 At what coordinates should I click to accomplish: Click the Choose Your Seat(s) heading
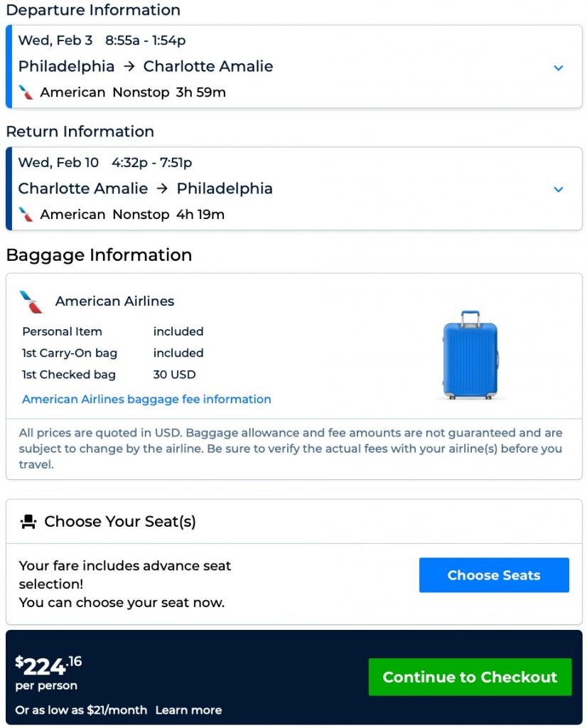pyautogui.click(x=119, y=522)
